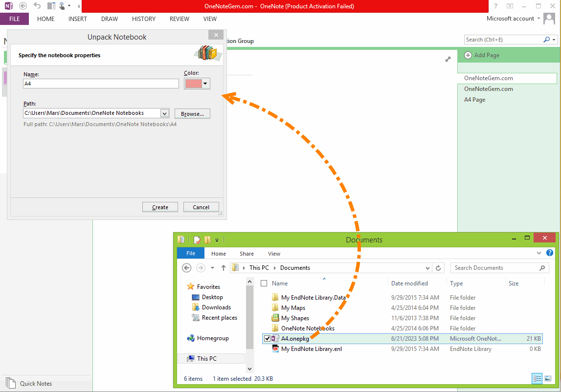Expand the Microsoft account dropdown
This screenshot has height=392, width=561.
coord(539,19)
